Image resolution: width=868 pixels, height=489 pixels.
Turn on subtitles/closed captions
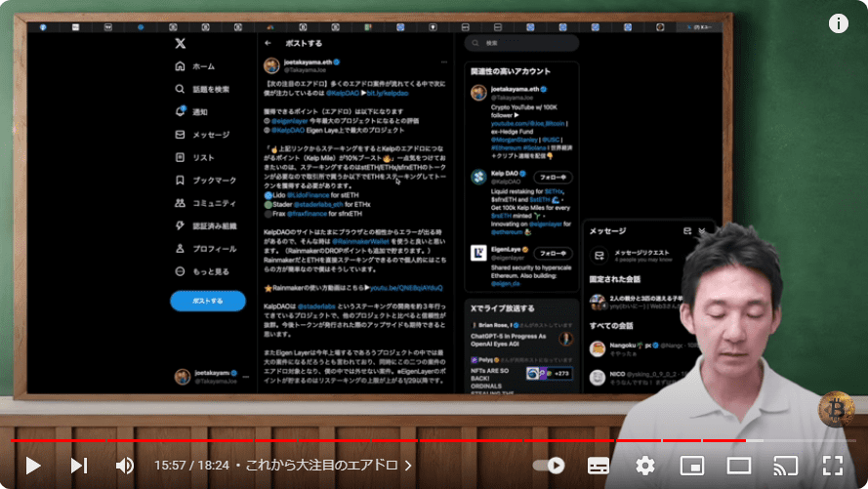coord(598,466)
